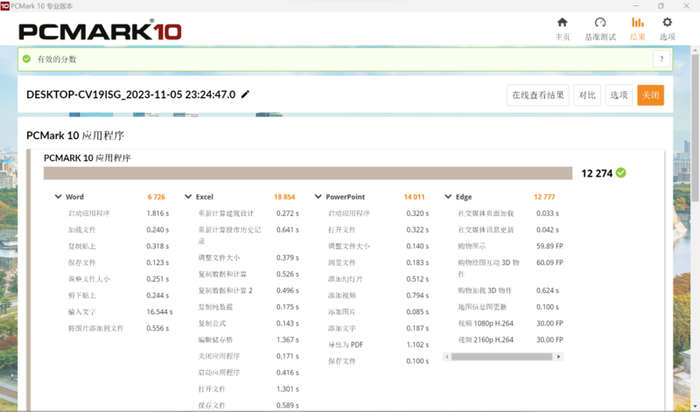Click Excel value 1.301 s
Image resolution: width=700 pixels, height=412 pixels.
[x=288, y=389]
